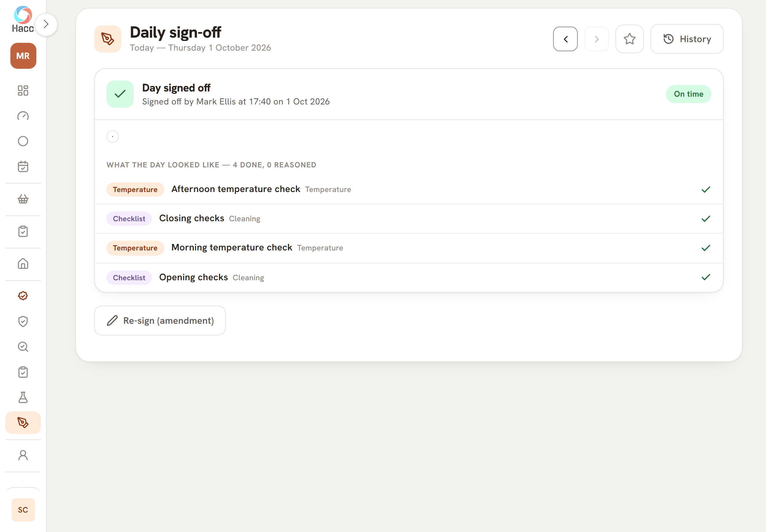Screen dimensions: 766x532
Task: Open the calendar check icon in sidebar
Action: pos(23,167)
